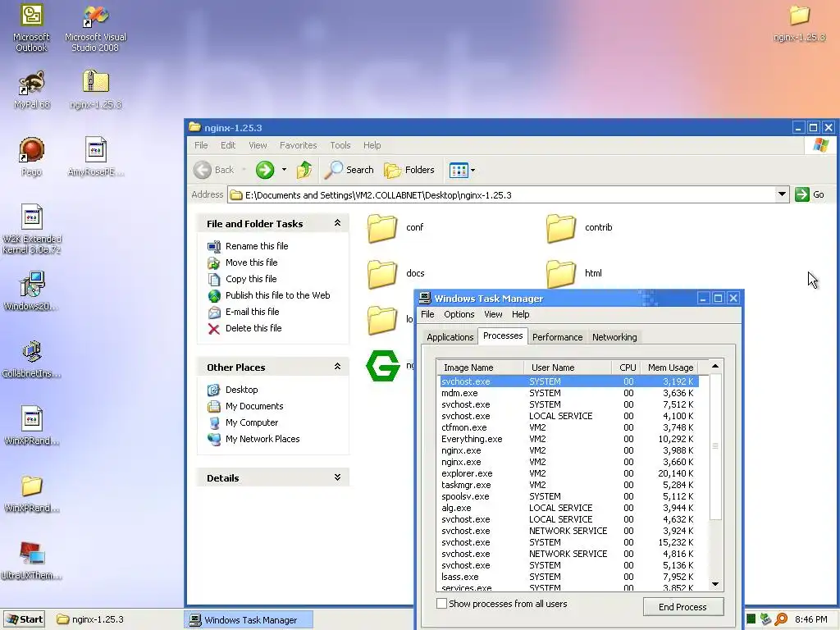The height and width of the screenshot is (630, 840).
Task: Open Favorites menu in Explorer
Action: tap(299, 145)
